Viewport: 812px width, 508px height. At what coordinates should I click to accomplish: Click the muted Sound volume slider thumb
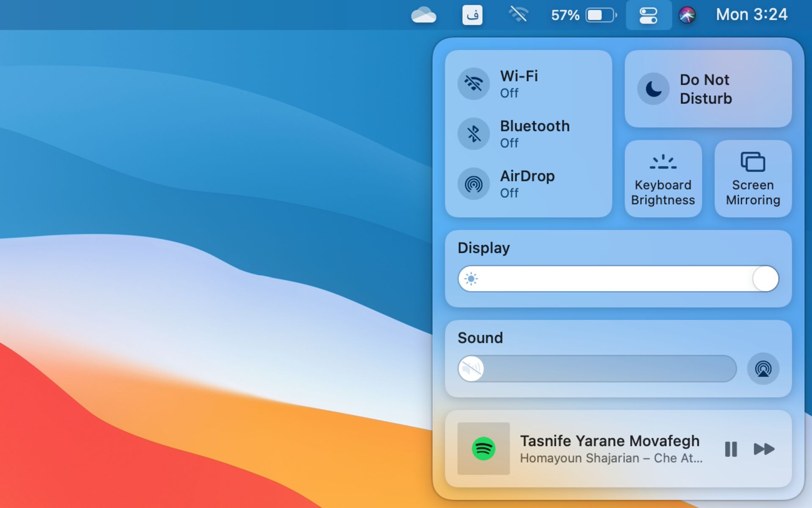point(471,369)
